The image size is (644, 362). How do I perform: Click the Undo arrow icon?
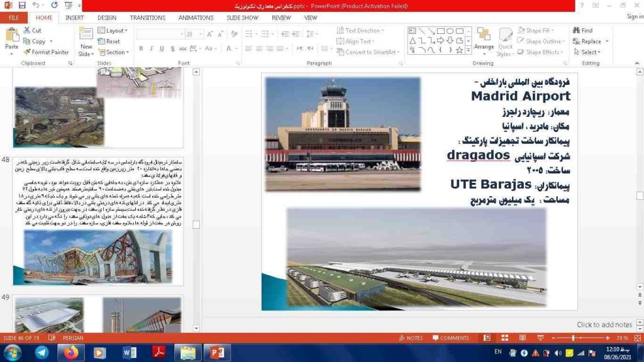click(x=36, y=5)
